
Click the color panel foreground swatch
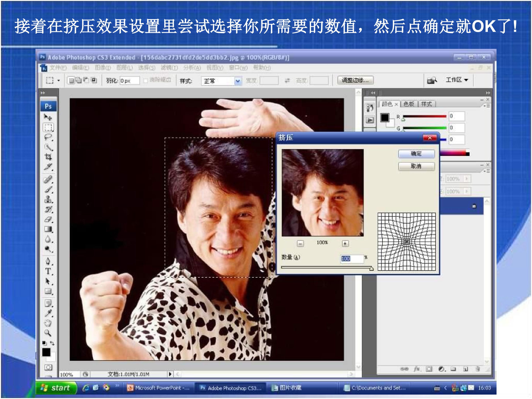(385, 118)
